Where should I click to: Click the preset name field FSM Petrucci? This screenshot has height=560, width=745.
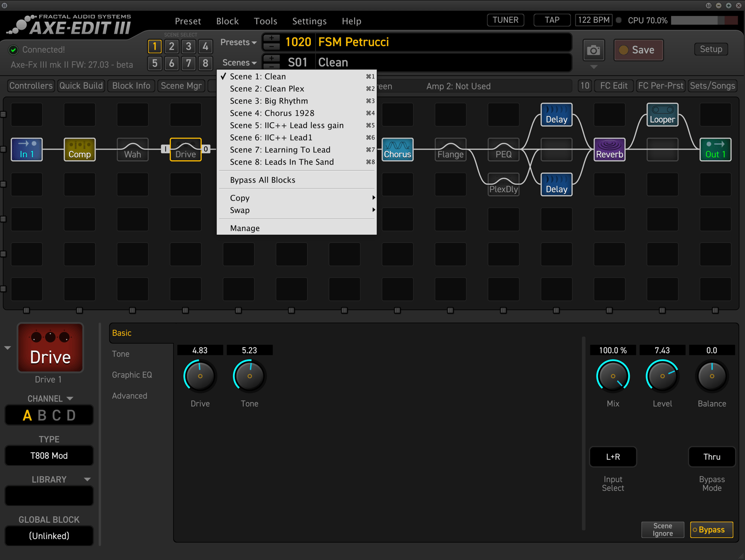(443, 42)
